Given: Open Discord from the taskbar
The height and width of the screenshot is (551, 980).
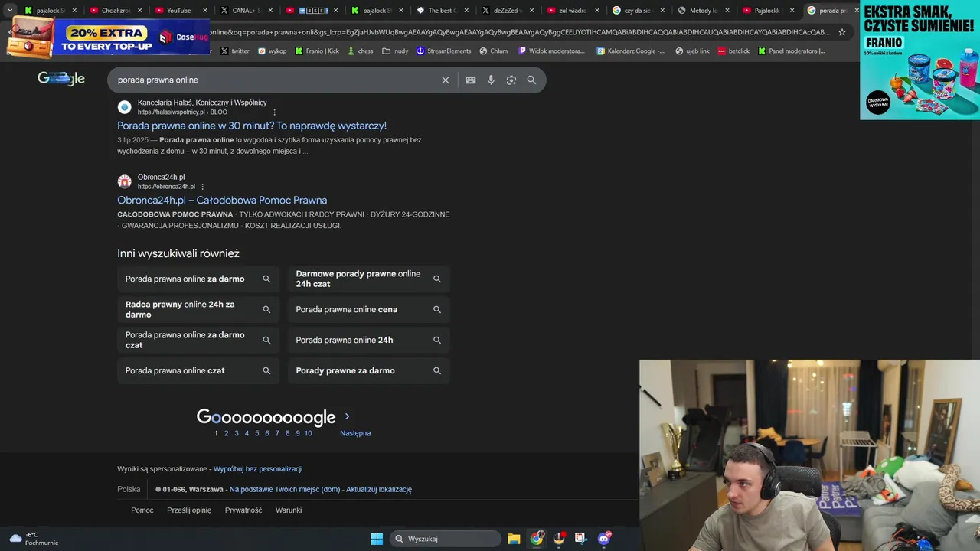Looking at the screenshot, I should pos(604,539).
